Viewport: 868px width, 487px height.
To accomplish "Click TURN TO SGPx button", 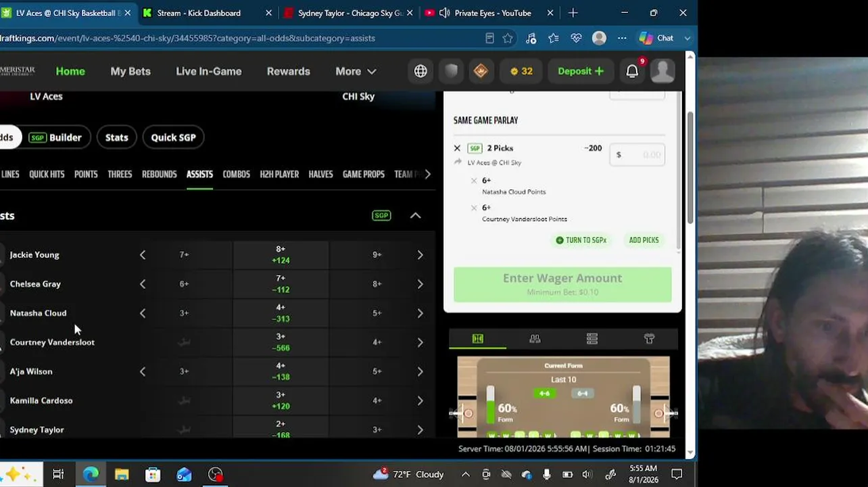I will [x=581, y=240].
